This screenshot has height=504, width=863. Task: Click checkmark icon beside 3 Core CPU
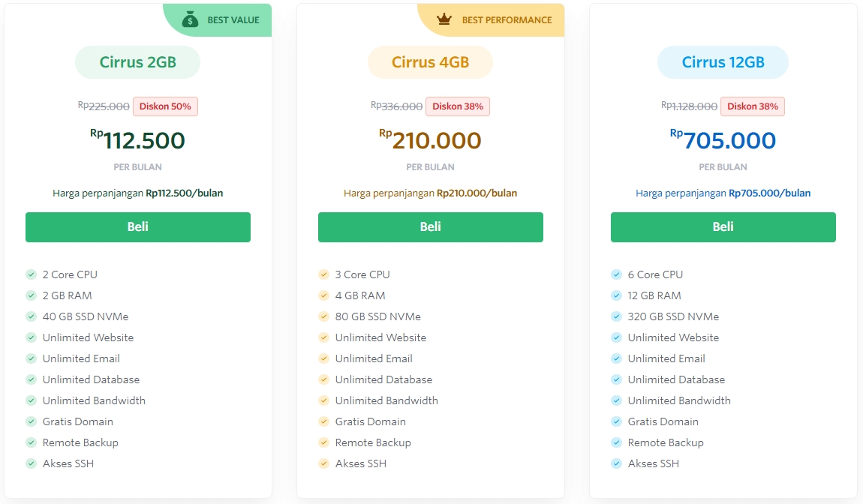pos(323,274)
